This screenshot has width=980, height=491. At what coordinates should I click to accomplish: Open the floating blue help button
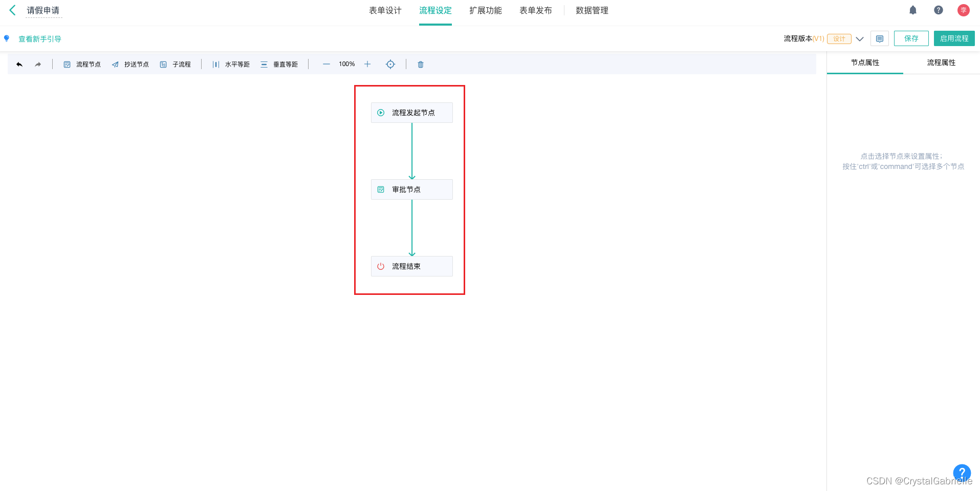pos(962,473)
